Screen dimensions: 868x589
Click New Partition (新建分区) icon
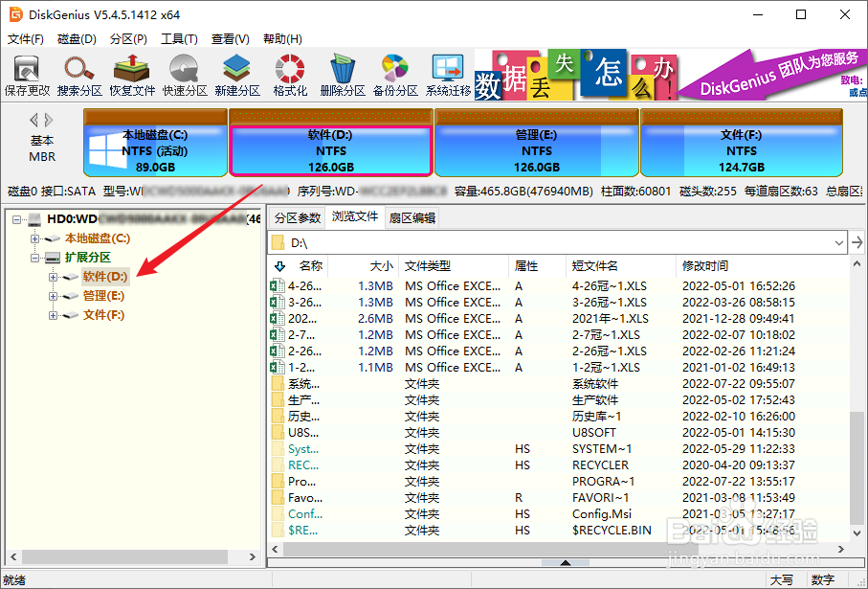tap(237, 76)
